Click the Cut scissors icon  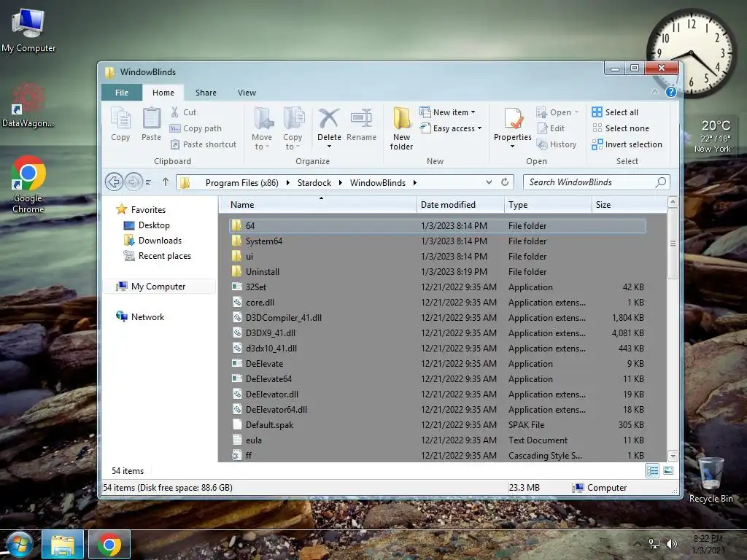[175, 112]
